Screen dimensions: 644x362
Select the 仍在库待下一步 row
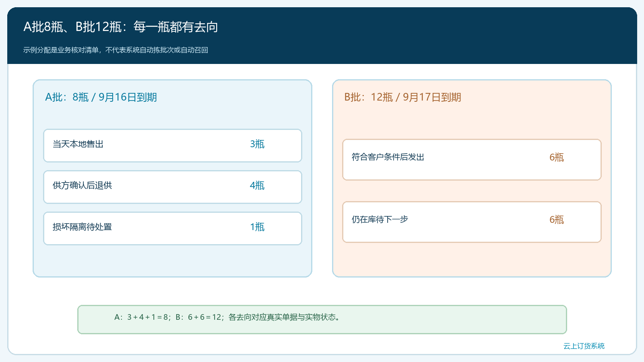pyautogui.click(x=472, y=222)
